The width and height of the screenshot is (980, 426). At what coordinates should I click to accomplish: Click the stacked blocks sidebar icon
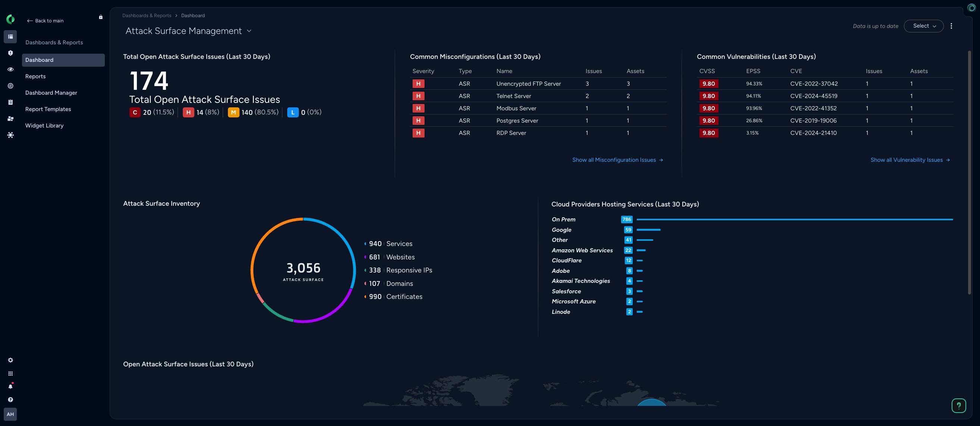pos(10,119)
